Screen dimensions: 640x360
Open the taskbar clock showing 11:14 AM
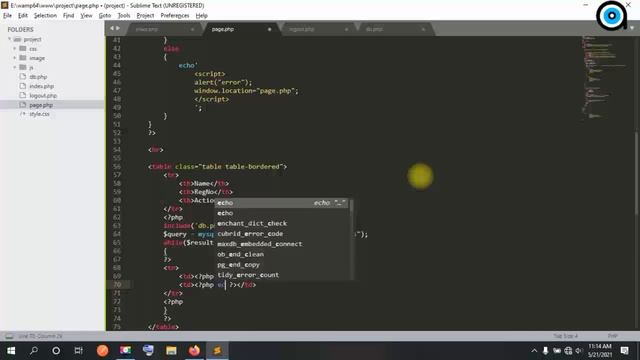[x=600, y=351]
